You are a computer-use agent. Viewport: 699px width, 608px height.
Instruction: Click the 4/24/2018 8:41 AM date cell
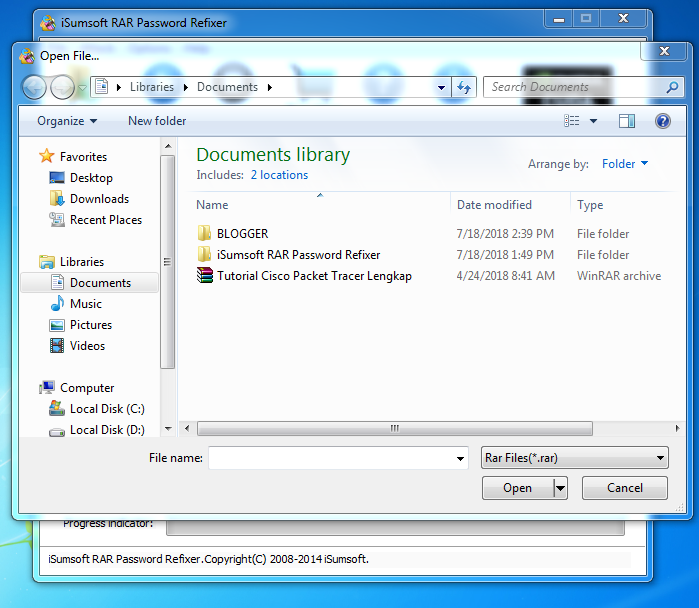point(506,275)
